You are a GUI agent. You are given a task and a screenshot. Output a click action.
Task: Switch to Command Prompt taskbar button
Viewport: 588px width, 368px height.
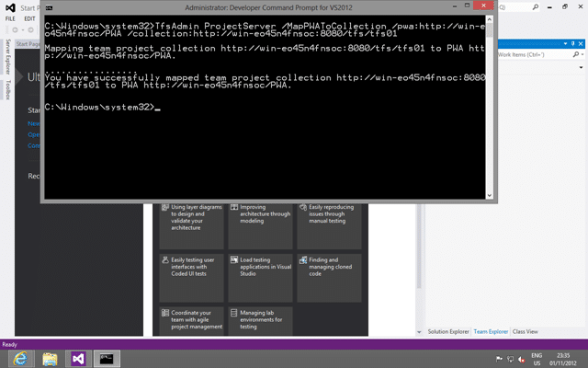pyautogui.click(x=107, y=359)
